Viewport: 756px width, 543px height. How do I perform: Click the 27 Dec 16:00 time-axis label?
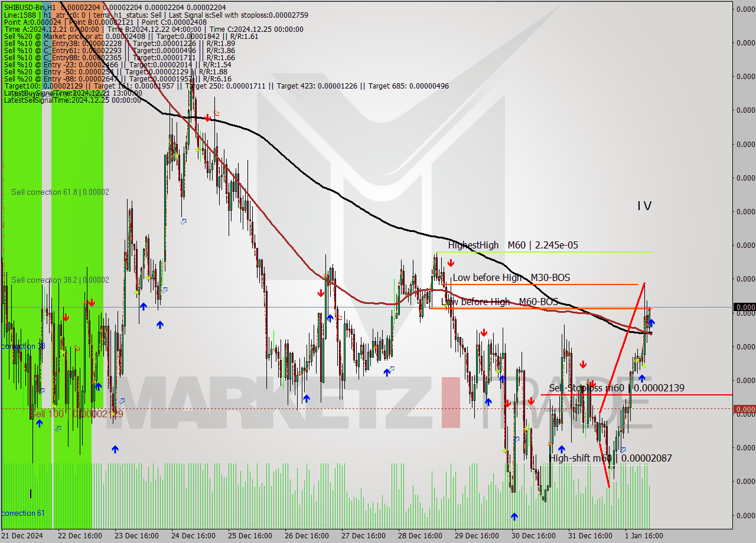363,536
